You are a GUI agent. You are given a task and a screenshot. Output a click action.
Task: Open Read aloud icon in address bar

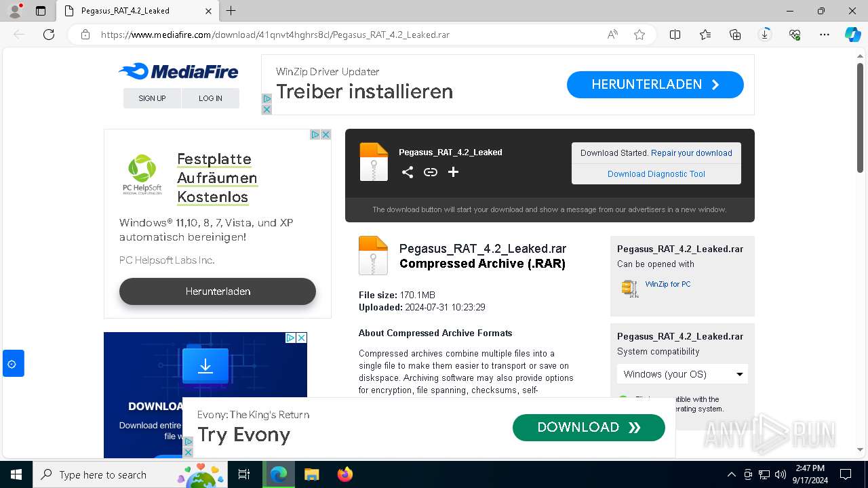tap(612, 35)
